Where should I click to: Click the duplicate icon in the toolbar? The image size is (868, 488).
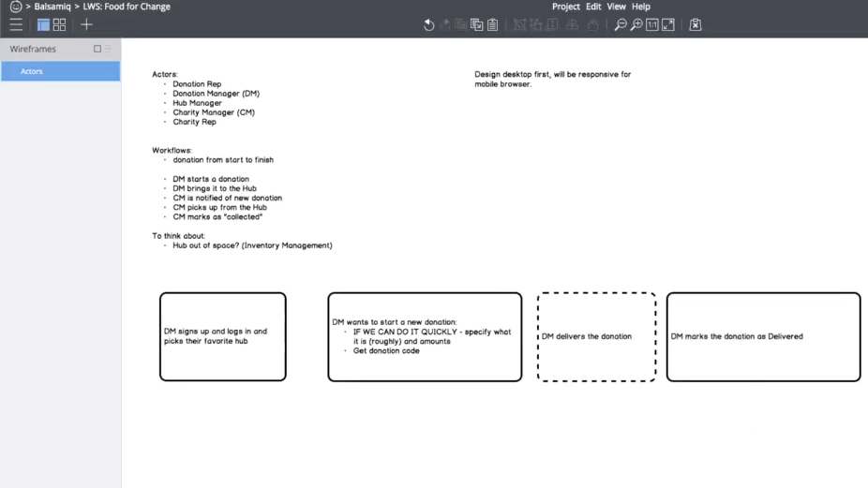[476, 25]
